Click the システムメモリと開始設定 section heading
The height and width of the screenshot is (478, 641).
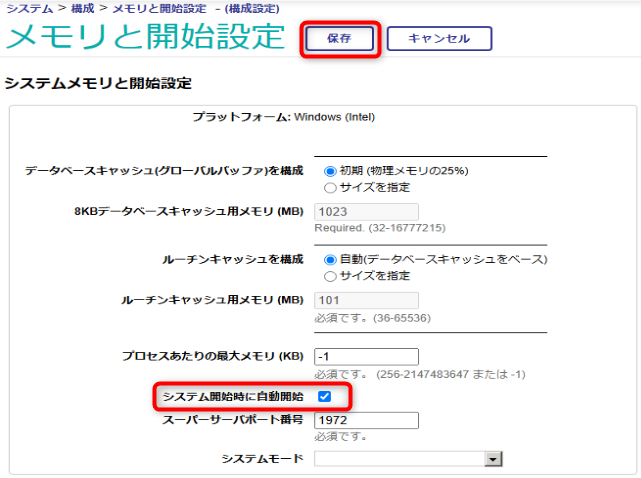point(98,83)
